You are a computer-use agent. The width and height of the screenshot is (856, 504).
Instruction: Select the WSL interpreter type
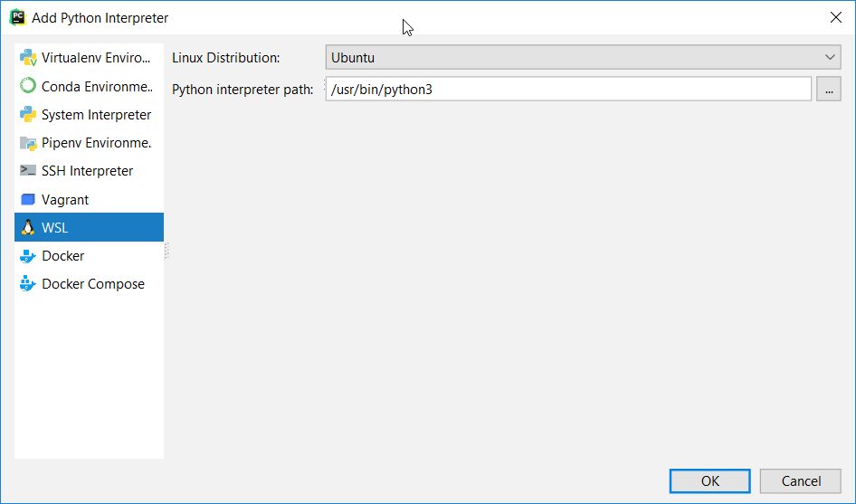tap(89, 227)
